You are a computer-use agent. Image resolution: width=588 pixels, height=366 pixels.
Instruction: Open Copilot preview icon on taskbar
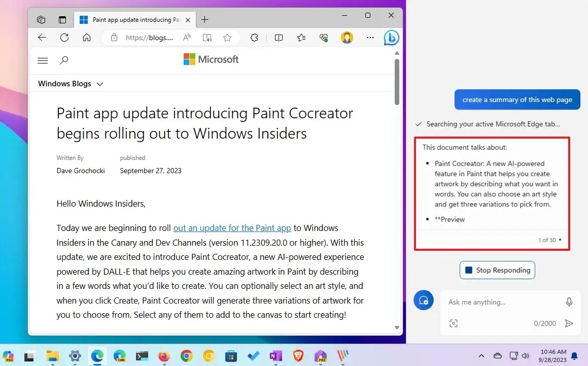8,356
